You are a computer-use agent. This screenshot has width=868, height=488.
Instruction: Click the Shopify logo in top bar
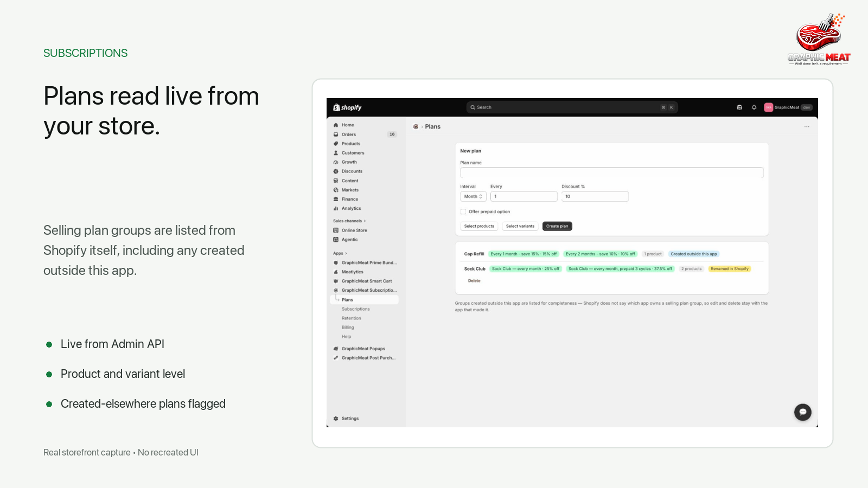(347, 107)
